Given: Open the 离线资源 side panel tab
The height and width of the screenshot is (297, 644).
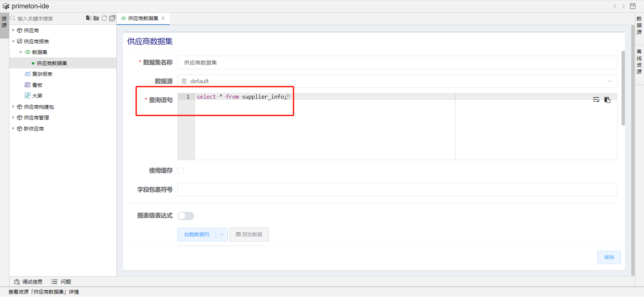Looking at the screenshot, I should point(639,61).
